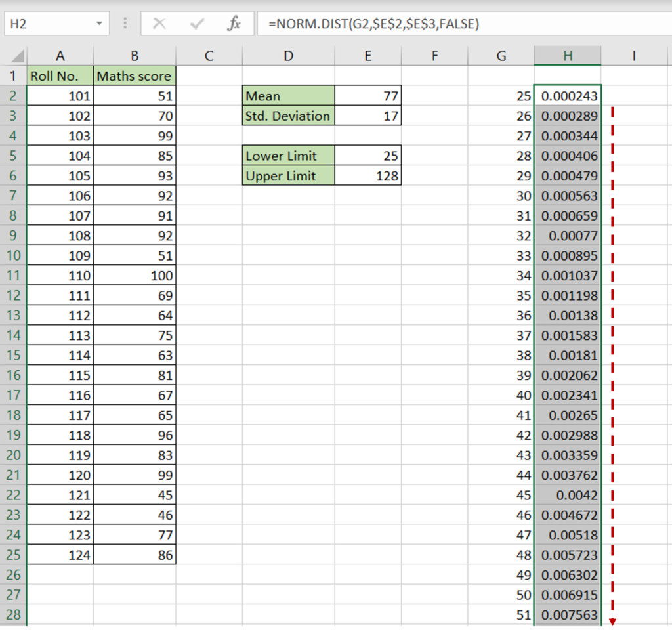The image size is (672, 634).
Task: Select the Maths score header cell
Action: point(135,76)
